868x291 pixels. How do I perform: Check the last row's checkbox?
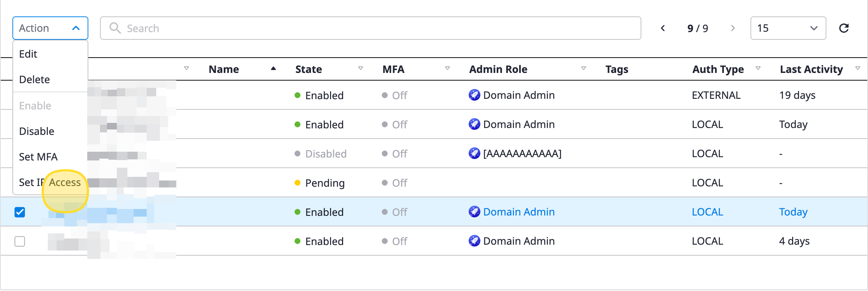(x=20, y=241)
